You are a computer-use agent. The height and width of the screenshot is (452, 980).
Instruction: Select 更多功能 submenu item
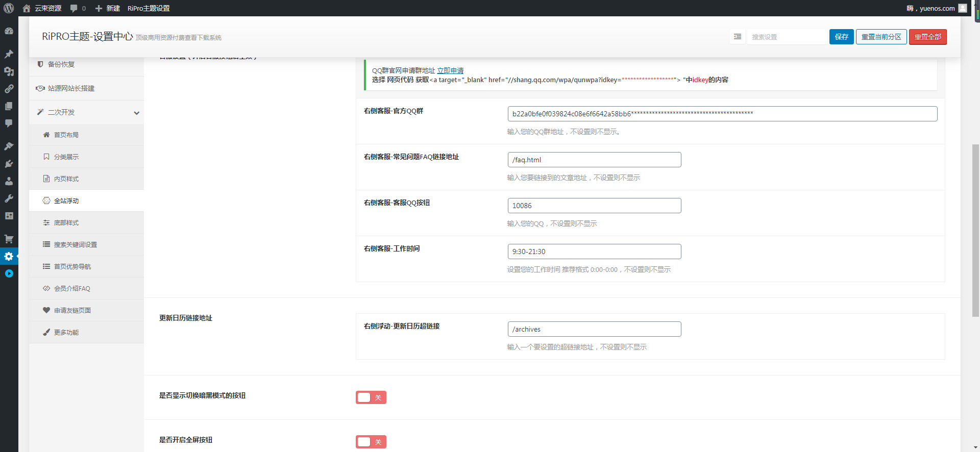pyautogui.click(x=86, y=332)
